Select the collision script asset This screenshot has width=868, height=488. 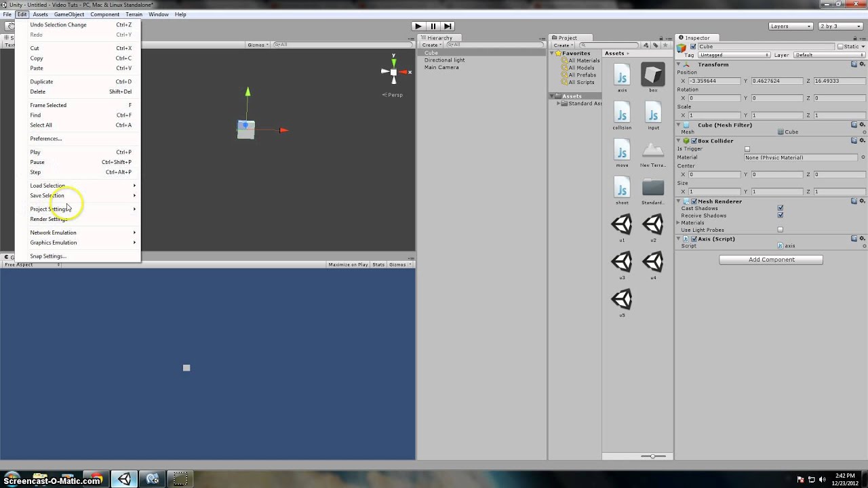click(622, 112)
